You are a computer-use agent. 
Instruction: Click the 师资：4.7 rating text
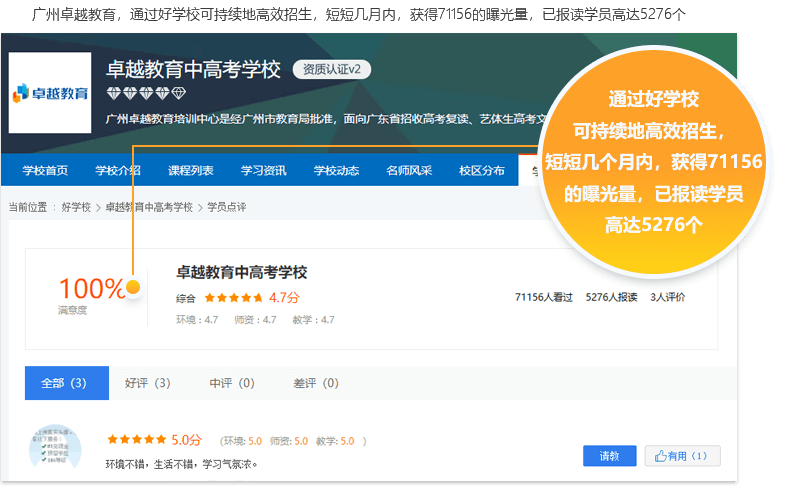(255, 320)
